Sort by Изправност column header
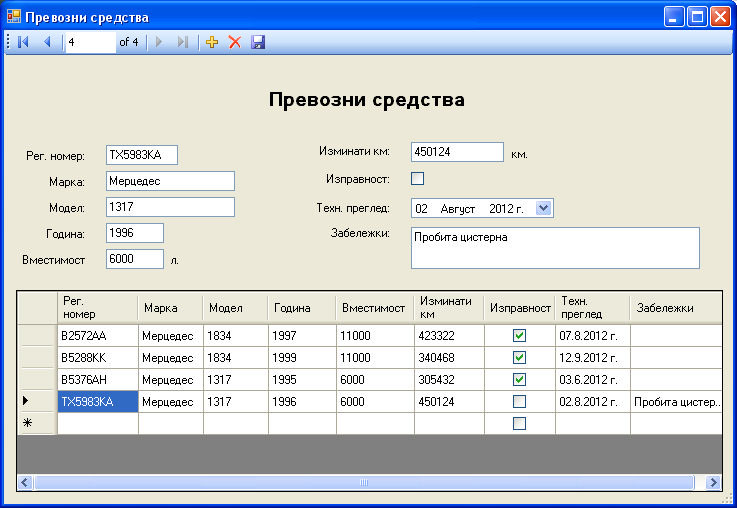The image size is (737, 508). [519, 308]
